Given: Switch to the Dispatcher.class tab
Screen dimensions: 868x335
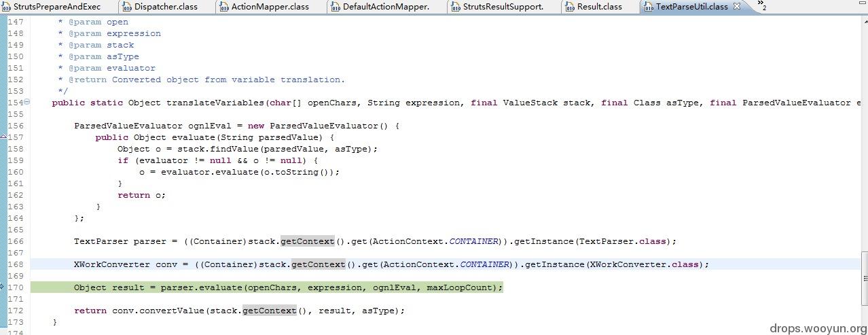Looking at the screenshot, I should pyautogui.click(x=166, y=7).
